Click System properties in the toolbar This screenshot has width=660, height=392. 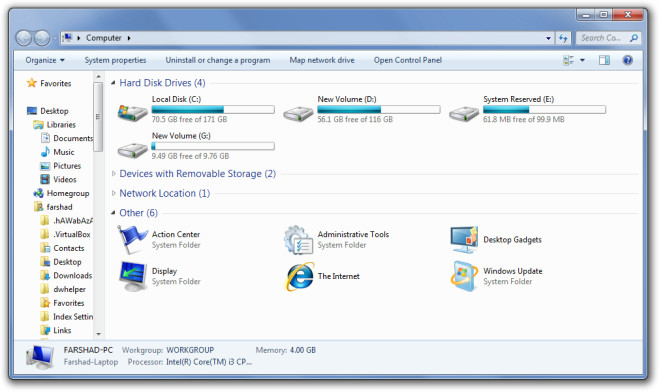coord(115,60)
